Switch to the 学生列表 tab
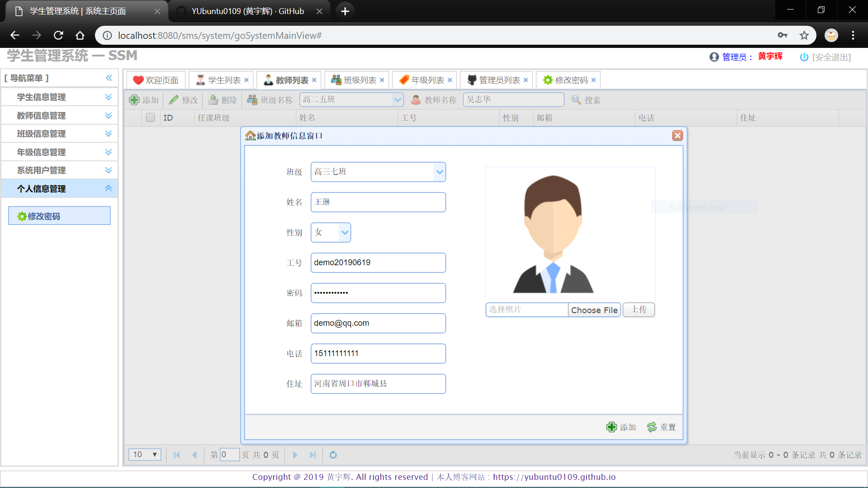Viewport: 868px width, 488px height. (224, 80)
